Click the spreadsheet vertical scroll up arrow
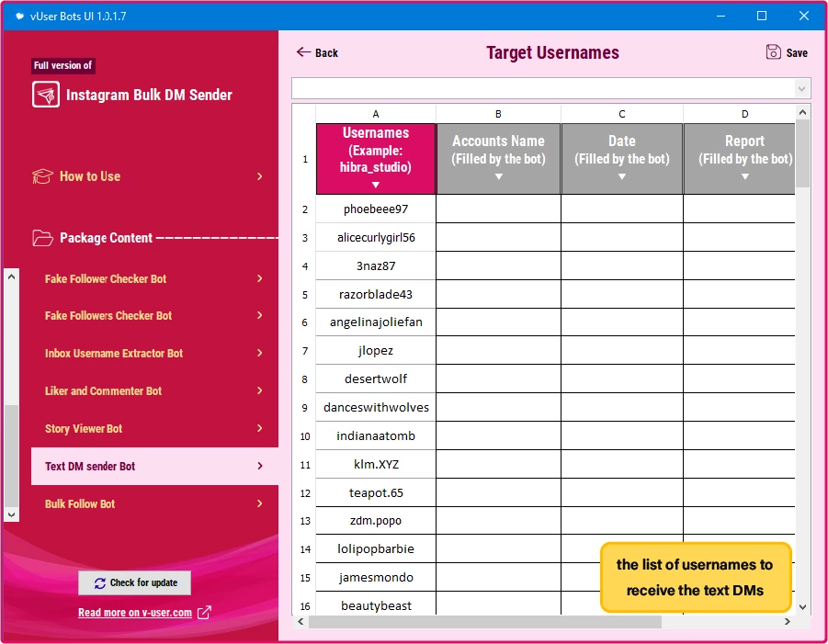Viewport: 828px width, 644px height. pos(802,112)
